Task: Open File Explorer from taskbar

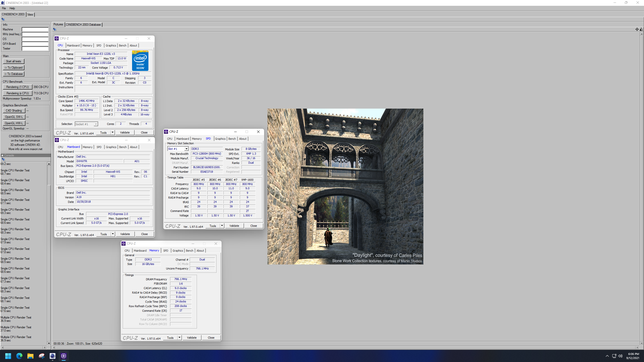Action: click(x=30, y=356)
